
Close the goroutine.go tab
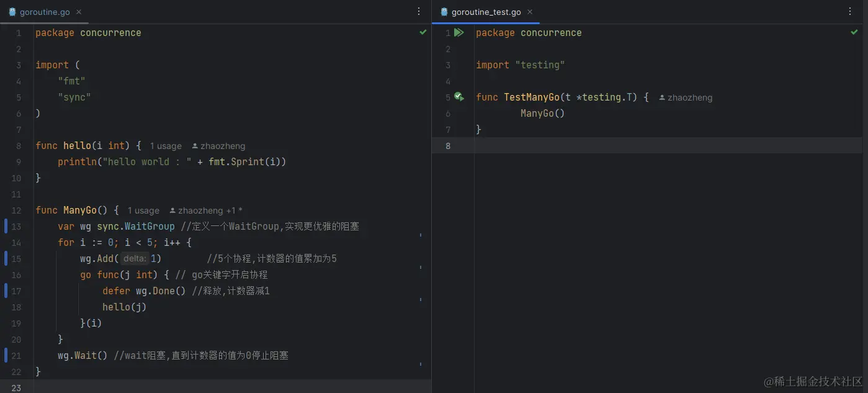[79, 12]
